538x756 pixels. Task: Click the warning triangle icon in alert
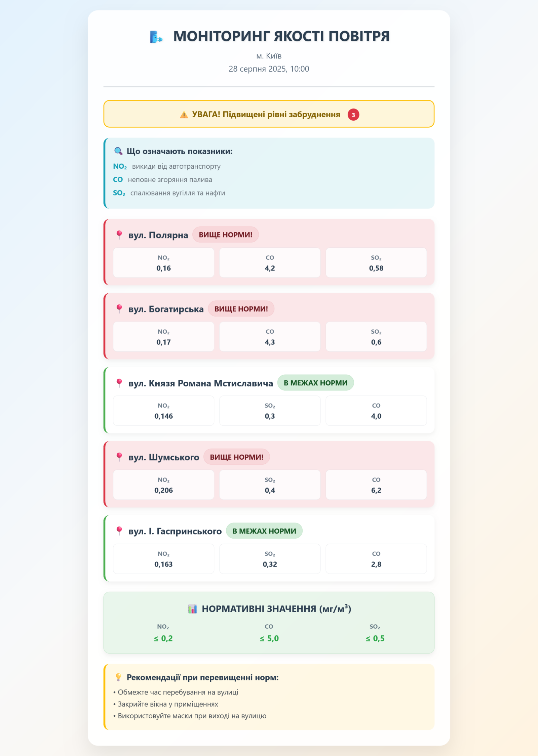(184, 115)
